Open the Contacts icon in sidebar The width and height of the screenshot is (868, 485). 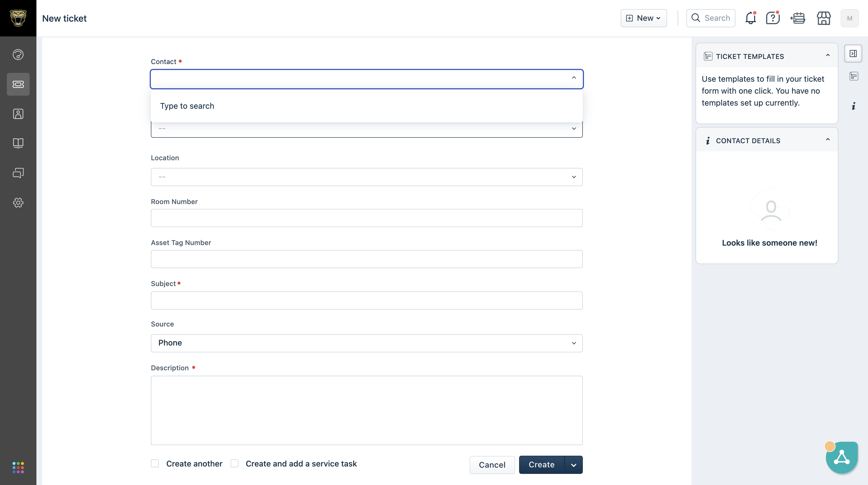pyautogui.click(x=18, y=114)
